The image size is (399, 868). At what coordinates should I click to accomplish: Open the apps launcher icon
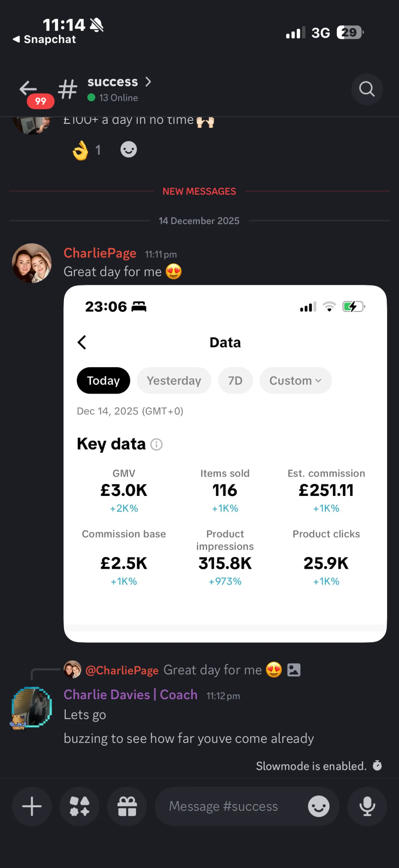79,806
